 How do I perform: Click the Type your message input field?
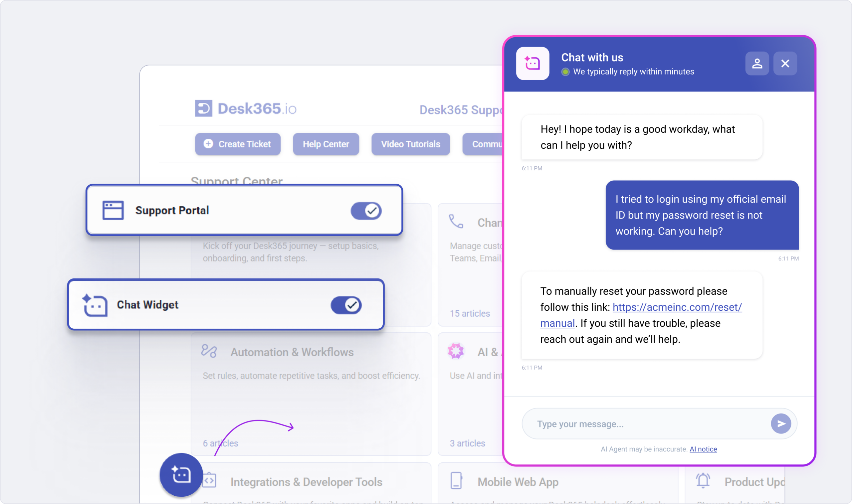click(x=659, y=423)
